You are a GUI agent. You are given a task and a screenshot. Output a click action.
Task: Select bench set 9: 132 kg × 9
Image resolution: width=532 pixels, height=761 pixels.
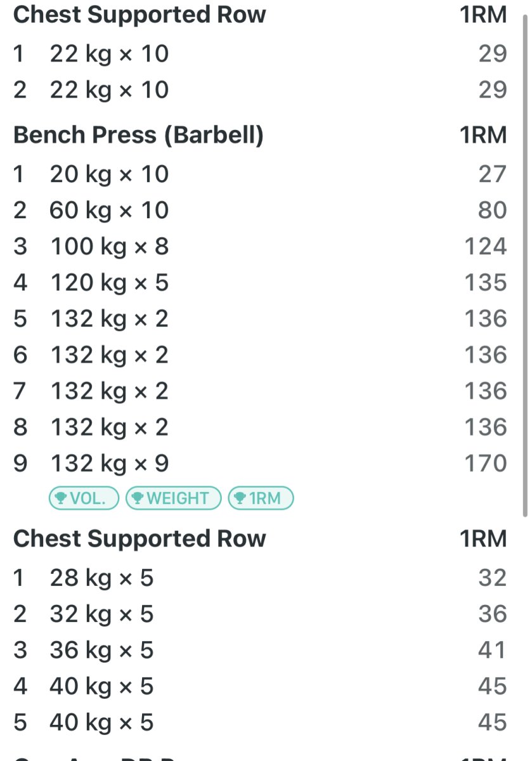pyautogui.click(x=109, y=464)
